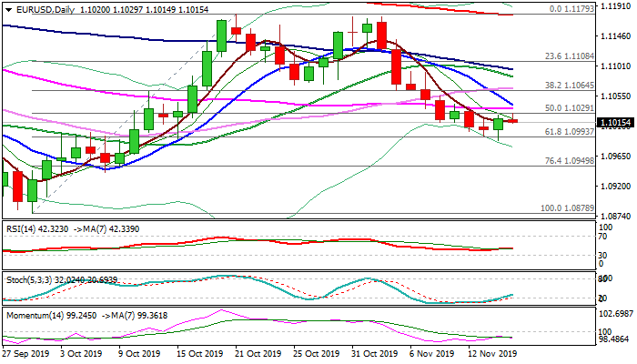Click the 1.10550 price scale value
Image resolution: width=637 pixels, height=364 pixels.
pyautogui.click(x=615, y=96)
